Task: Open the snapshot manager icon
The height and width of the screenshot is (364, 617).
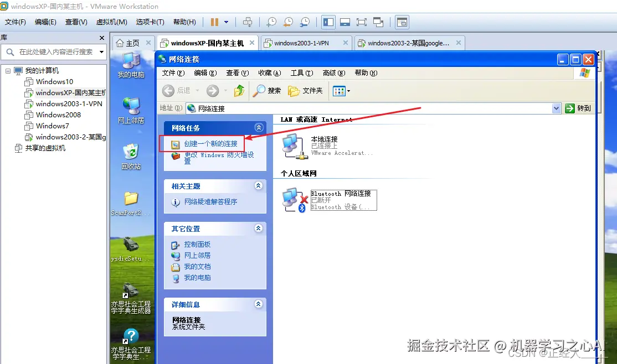Action: 305,22
